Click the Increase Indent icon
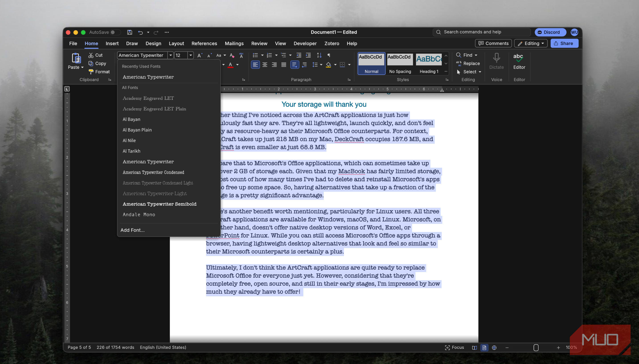The height and width of the screenshot is (364, 639). click(x=308, y=55)
